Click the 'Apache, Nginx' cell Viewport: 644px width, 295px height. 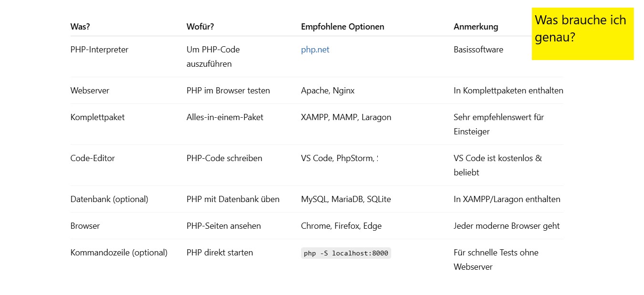coord(328,91)
